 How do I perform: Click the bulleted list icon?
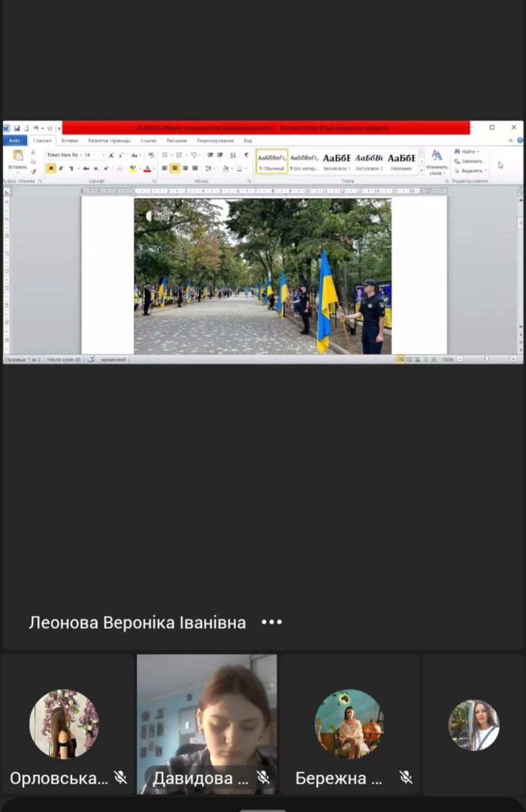click(x=165, y=155)
